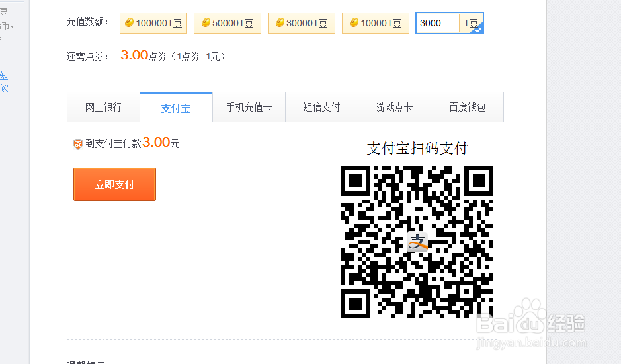Click the Alipay QR code image

pos(417,242)
